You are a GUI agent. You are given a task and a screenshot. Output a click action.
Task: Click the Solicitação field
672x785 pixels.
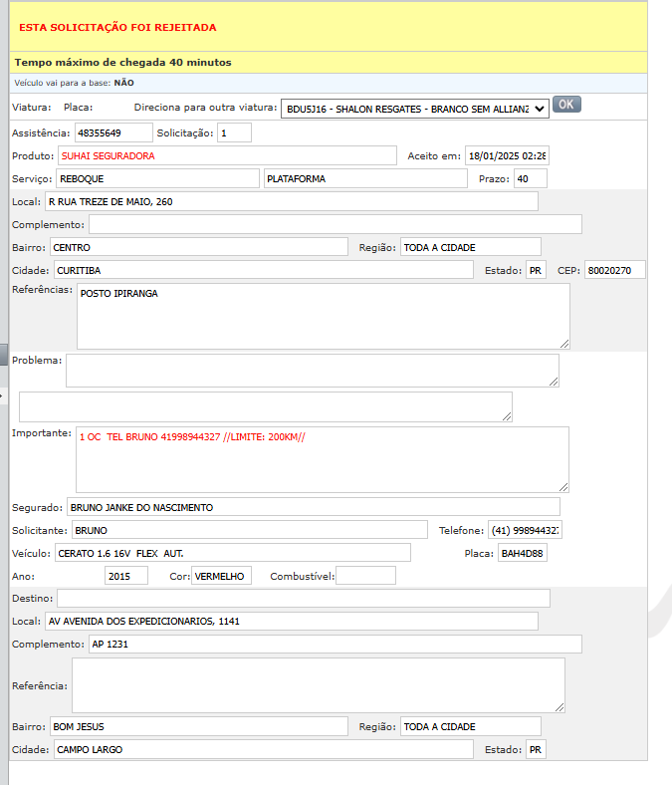click(x=234, y=132)
